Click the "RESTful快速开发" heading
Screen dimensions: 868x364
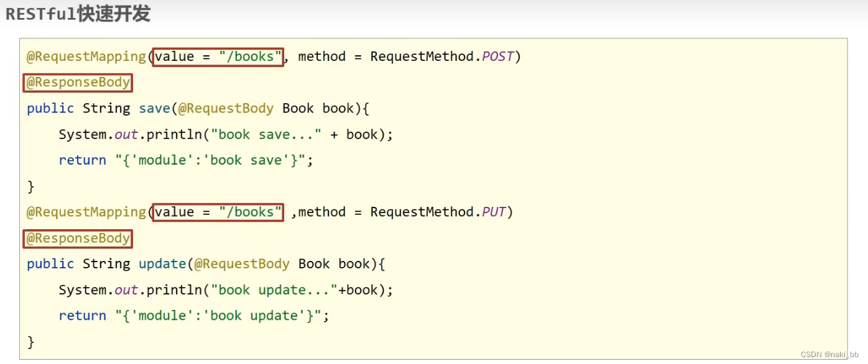[78, 14]
